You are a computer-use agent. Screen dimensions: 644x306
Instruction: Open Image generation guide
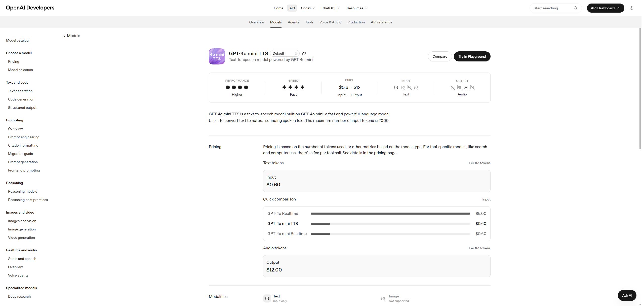point(22,229)
